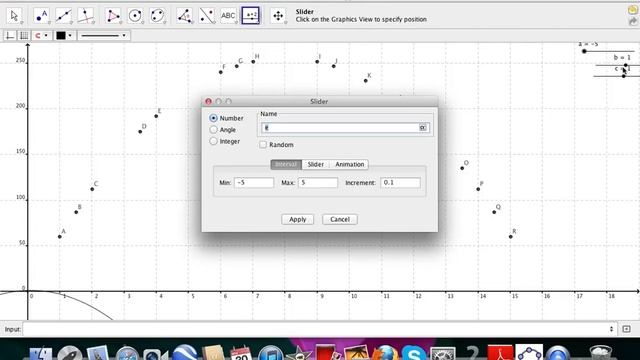Click the black color swatch
640x360 pixels.
[x=60, y=36]
